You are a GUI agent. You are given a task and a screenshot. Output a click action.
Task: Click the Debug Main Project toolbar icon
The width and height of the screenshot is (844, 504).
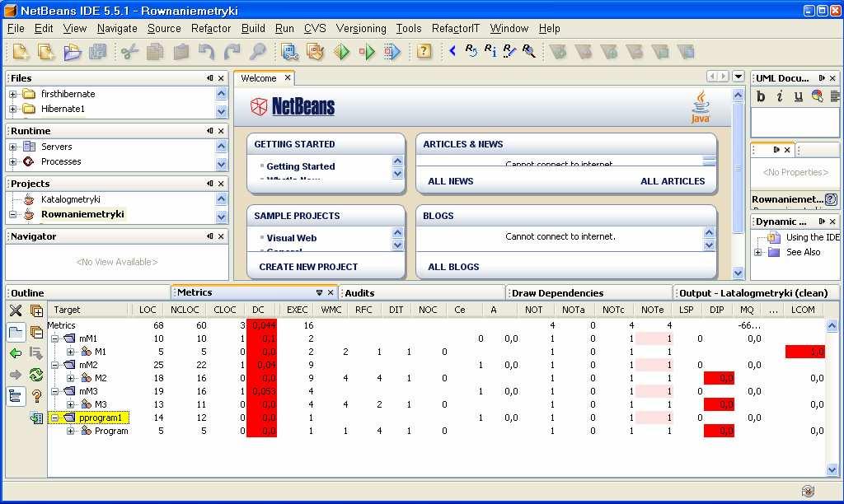(x=367, y=52)
